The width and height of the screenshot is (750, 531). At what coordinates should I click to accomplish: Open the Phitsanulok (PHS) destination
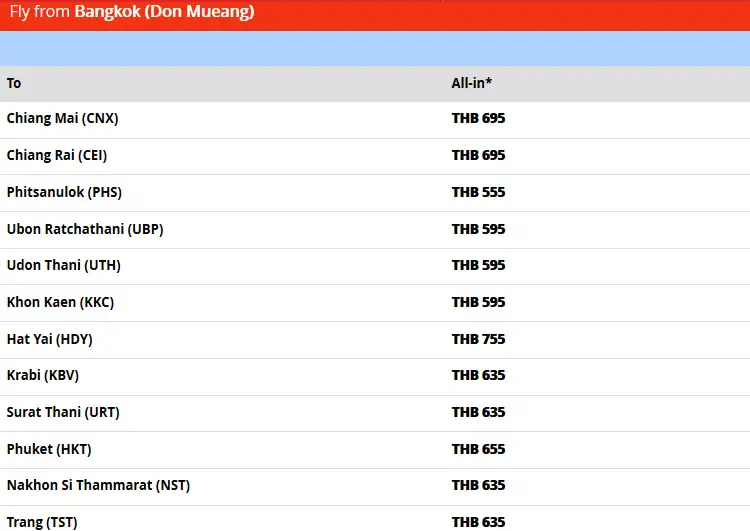coord(64,192)
